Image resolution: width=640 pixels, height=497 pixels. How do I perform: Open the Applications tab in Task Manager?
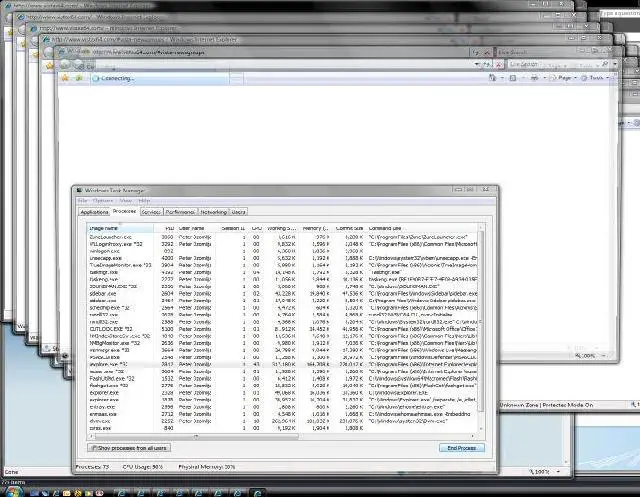(x=94, y=212)
